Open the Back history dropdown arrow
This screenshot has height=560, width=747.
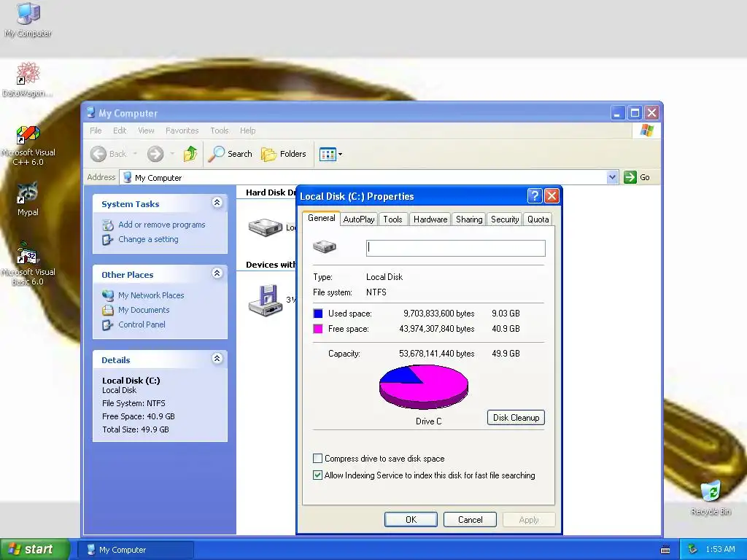click(135, 154)
